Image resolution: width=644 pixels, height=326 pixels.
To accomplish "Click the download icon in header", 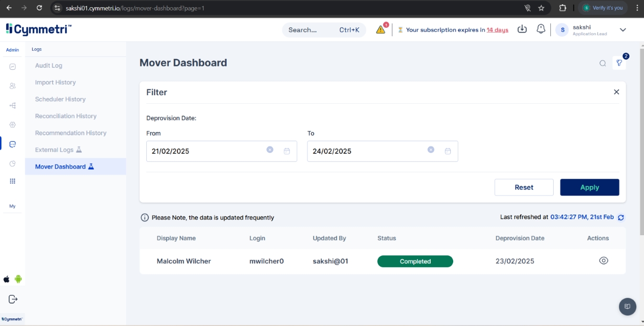I will click(522, 29).
